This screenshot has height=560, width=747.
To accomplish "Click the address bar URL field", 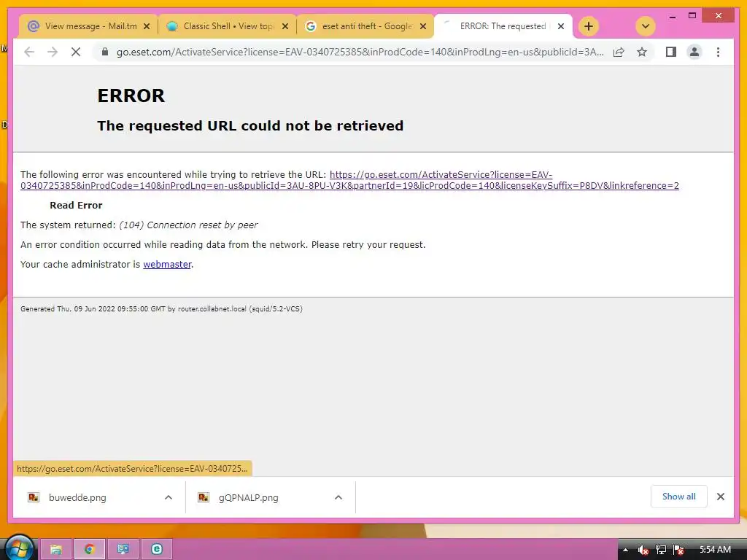I will point(360,52).
